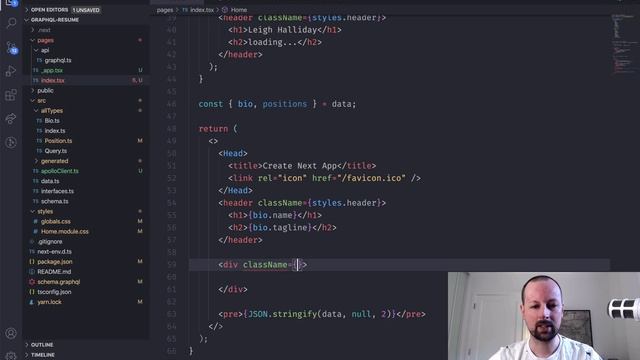The height and width of the screenshot is (360, 640).
Task: Click the hash icon beside Home.module.css
Action: [36, 231]
